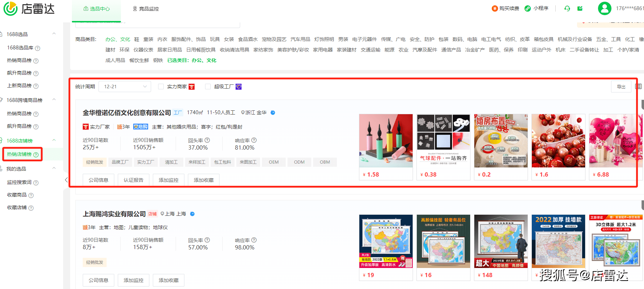Open 收藏店铺 in the sidebar
Screen dimensions: 644x289
17,207
